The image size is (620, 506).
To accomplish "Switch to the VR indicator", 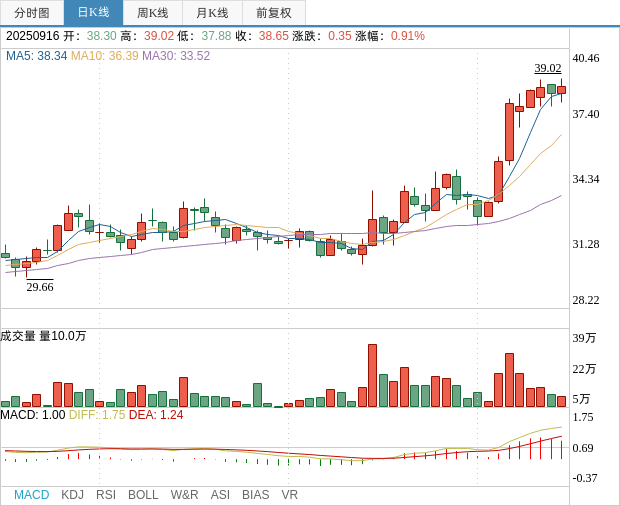I will click(x=289, y=495).
